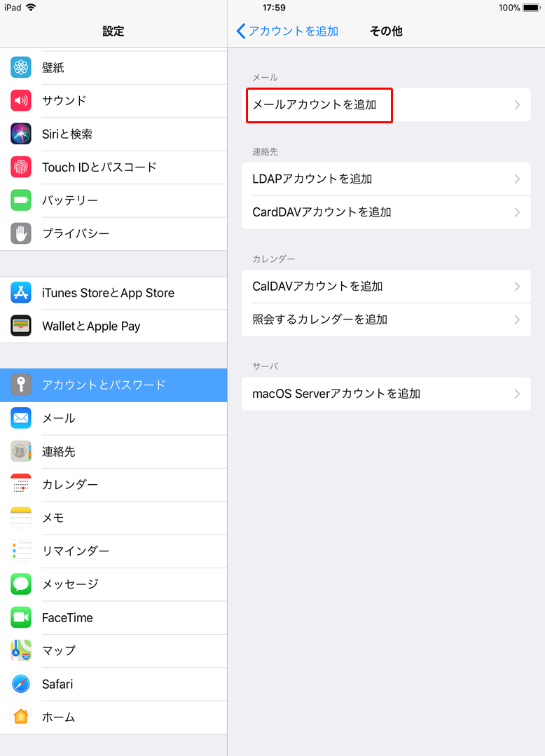The image size is (545, 756).
Task: Open the マップ maps icon
Action: click(21, 650)
